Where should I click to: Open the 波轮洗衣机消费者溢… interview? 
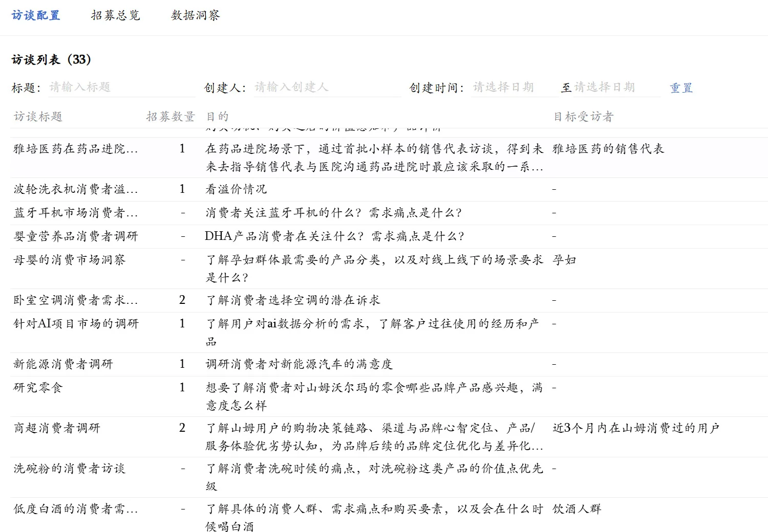[76, 189]
